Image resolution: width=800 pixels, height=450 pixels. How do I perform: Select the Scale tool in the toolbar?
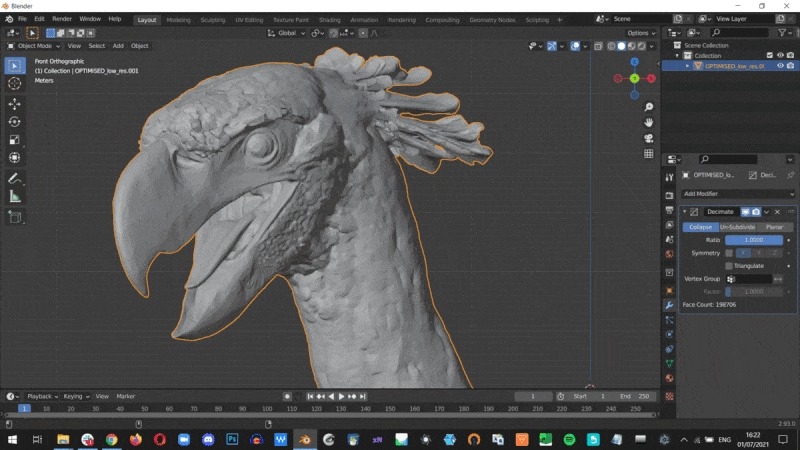[x=14, y=140]
